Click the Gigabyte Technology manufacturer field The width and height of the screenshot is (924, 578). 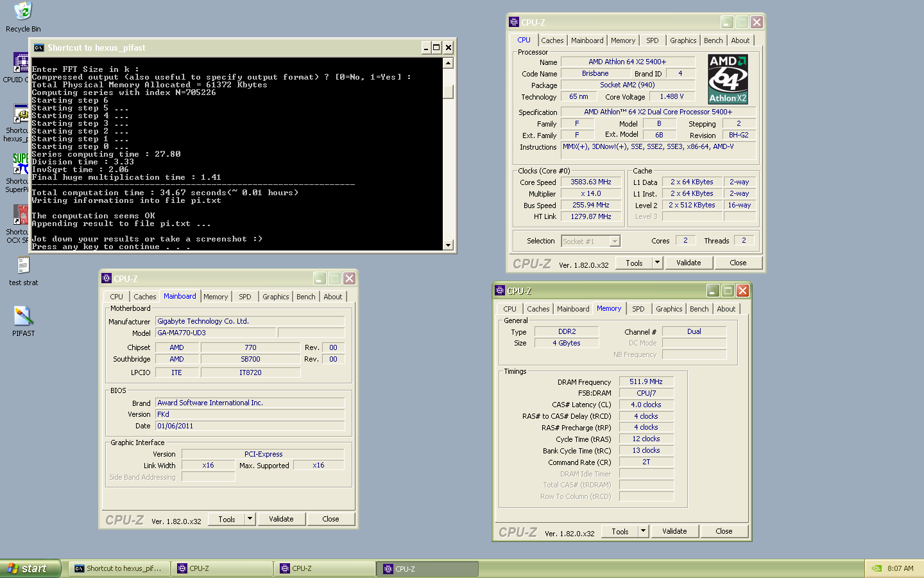[250, 321]
